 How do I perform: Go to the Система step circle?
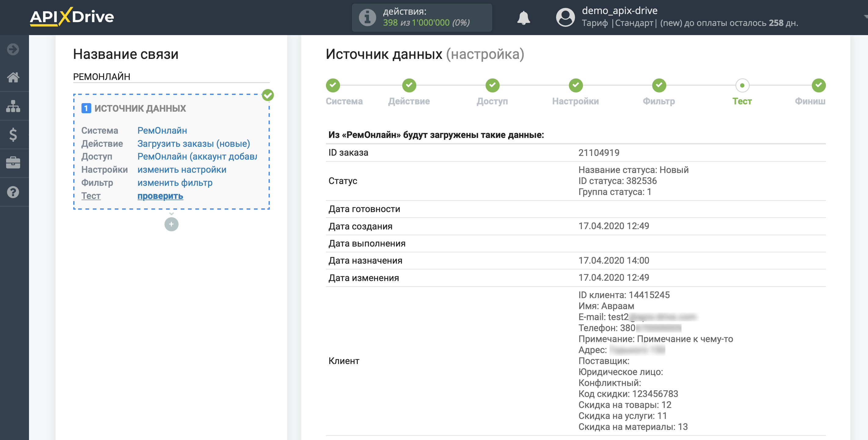pos(333,85)
